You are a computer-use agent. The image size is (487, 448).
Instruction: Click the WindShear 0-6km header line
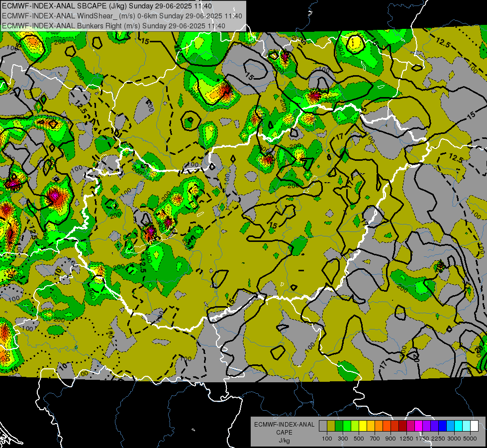click(122, 16)
